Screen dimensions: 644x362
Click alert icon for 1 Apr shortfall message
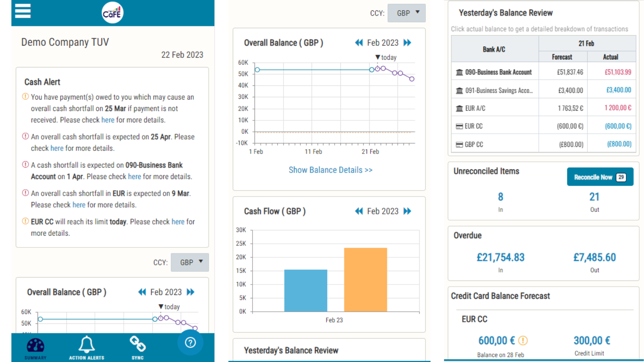pos(25,165)
